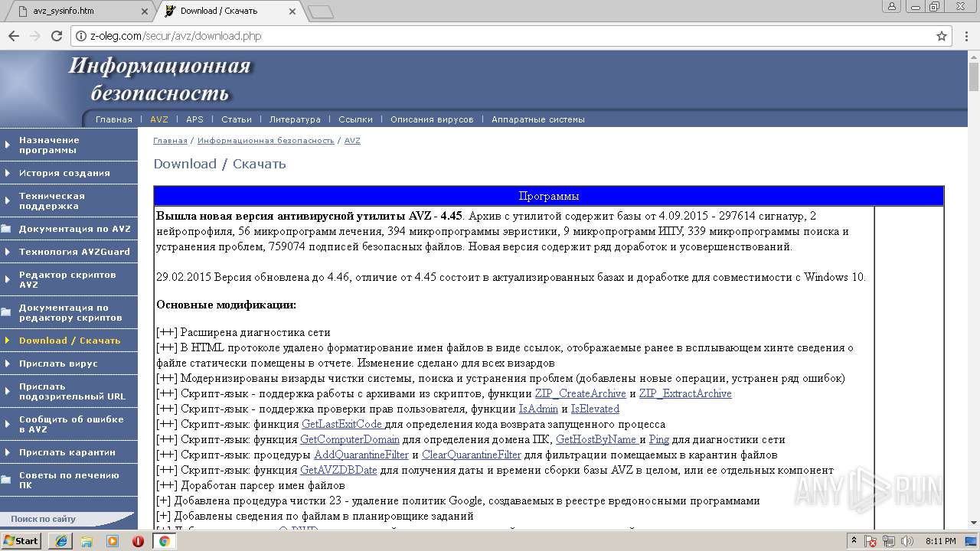The width and height of the screenshot is (980, 551).
Task: Click Главная breadcrumb link
Action: click(170, 141)
